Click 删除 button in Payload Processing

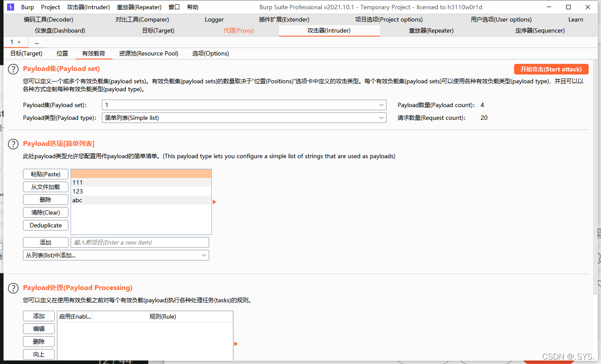pos(39,342)
